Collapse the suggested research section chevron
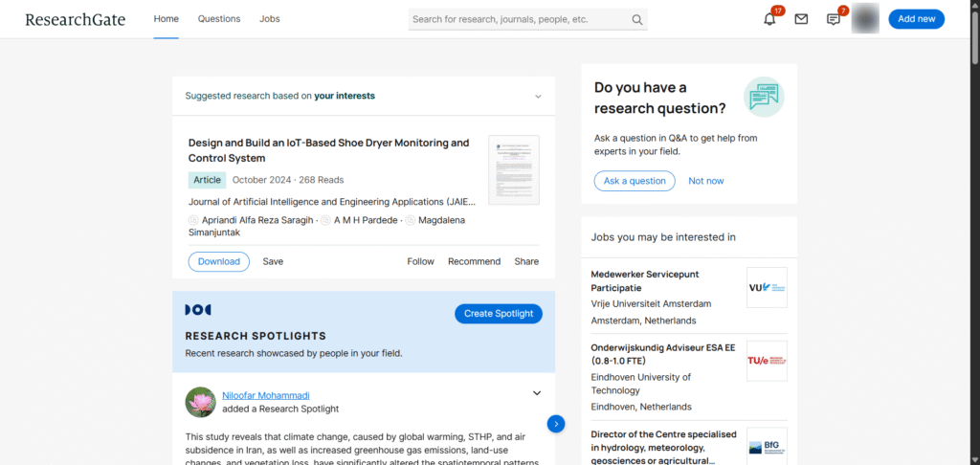This screenshot has width=980, height=465. pos(538,97)
